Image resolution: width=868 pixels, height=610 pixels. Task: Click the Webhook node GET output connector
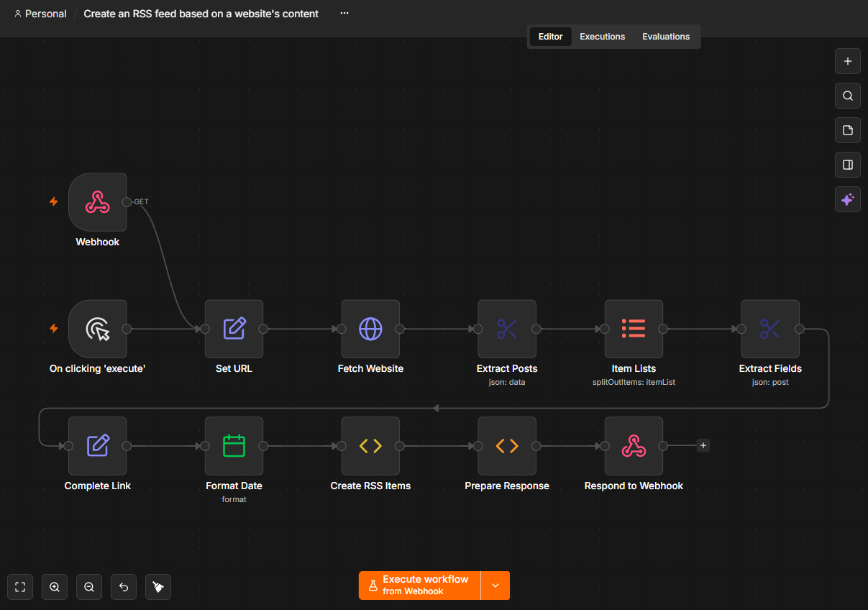pos(127,202)
